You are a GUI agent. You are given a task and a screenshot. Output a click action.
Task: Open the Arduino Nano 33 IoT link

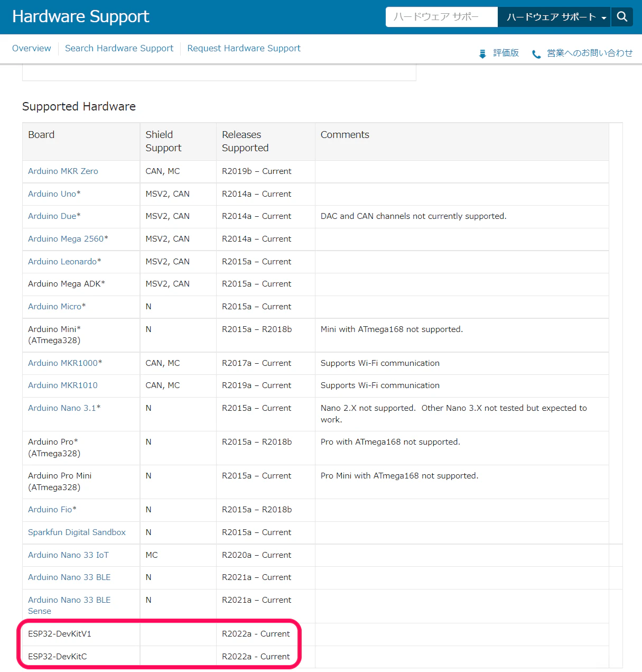click(68, 555)
